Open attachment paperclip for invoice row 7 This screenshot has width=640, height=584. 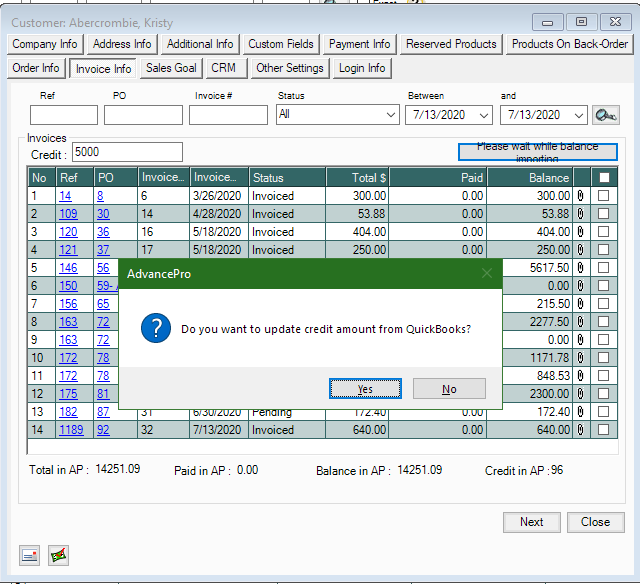point(581,304)
